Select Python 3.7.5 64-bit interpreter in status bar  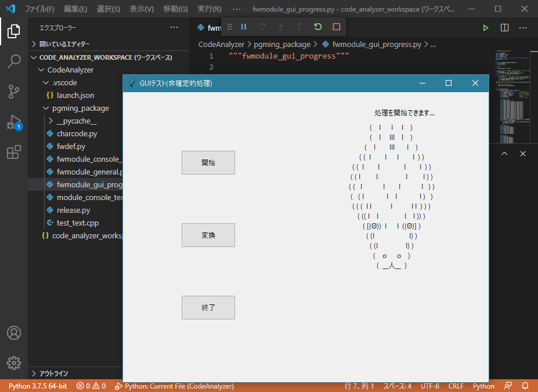[x=38, y=386]
